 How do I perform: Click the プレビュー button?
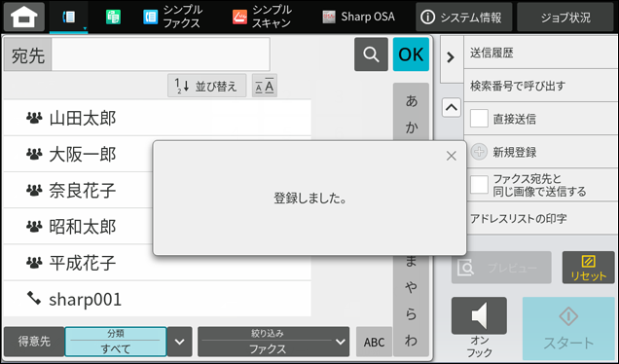[501, 268]
